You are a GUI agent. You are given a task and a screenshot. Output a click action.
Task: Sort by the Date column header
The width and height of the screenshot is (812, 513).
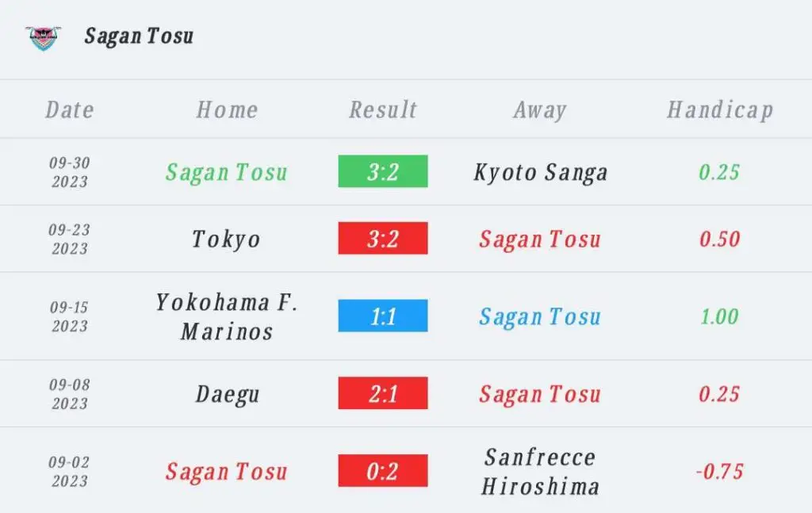click(x=70, y=109)
